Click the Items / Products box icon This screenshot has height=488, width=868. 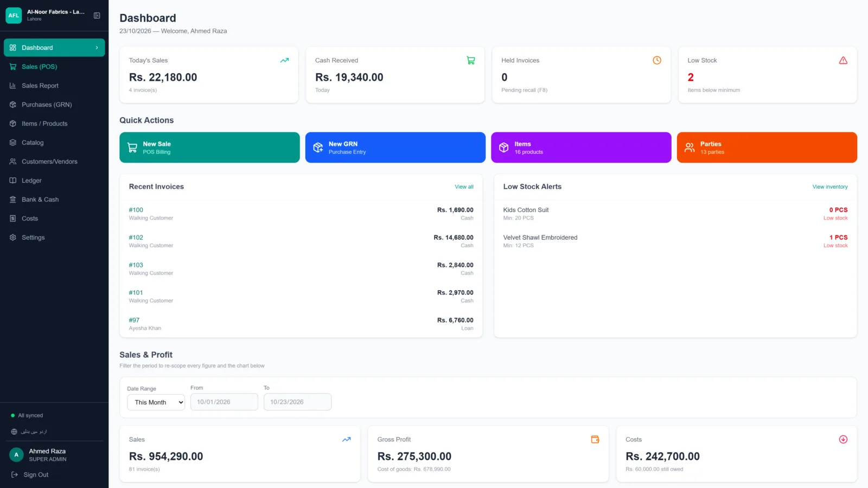pyautogui.click(x=13, y=124)
